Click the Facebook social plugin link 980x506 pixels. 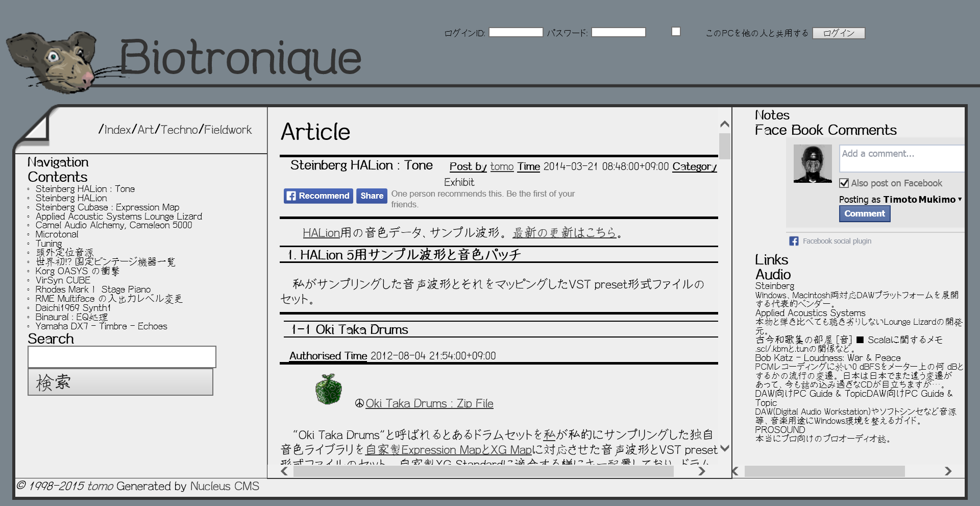tap(837, 241)
